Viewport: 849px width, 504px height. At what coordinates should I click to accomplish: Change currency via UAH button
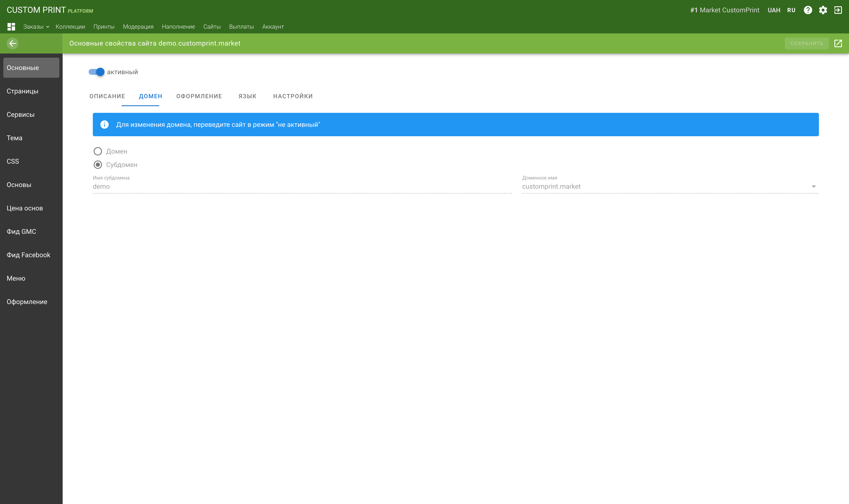(x=774, y=10)
